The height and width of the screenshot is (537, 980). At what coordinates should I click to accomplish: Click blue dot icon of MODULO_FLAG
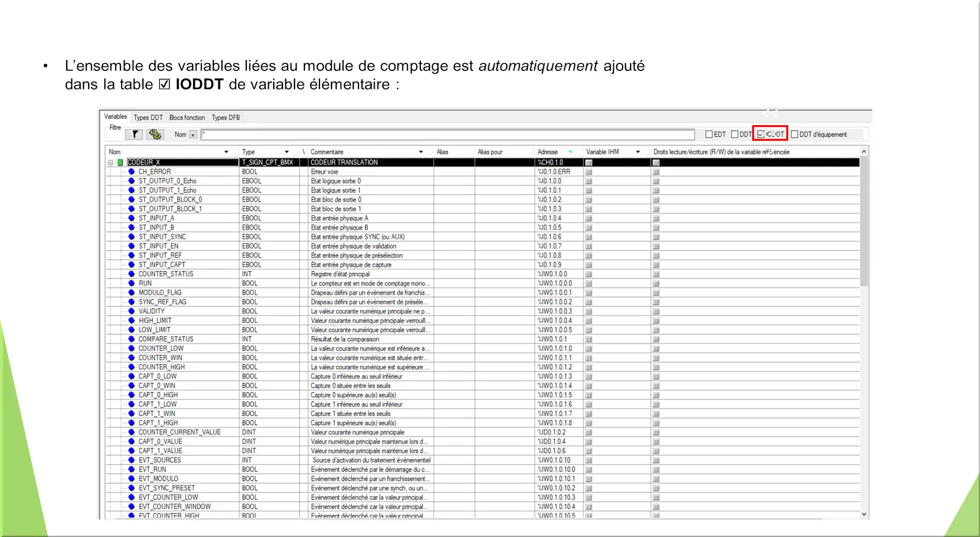click(131, 293)
